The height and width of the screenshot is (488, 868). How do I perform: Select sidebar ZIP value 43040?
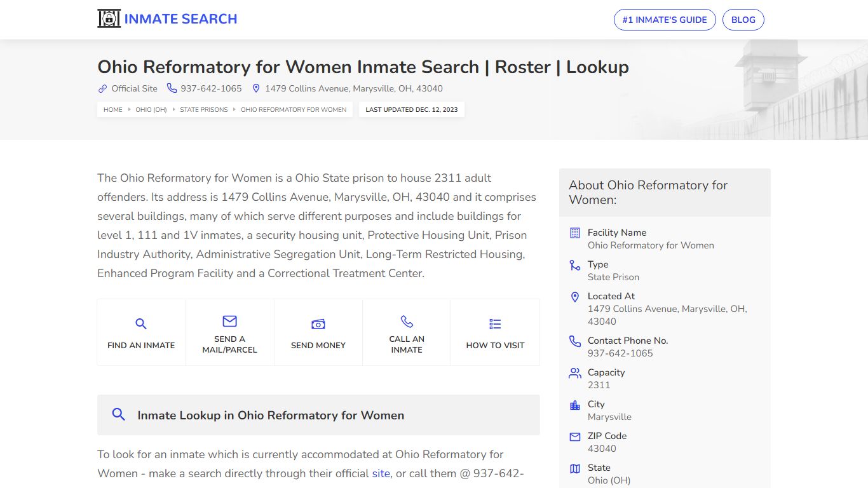coord(602,449)
